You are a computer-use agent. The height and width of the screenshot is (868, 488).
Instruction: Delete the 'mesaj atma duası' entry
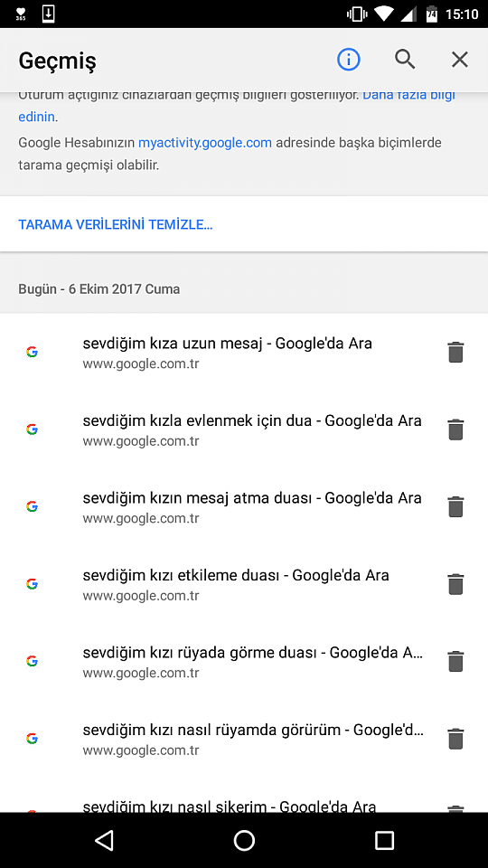(x=455, y=506)
